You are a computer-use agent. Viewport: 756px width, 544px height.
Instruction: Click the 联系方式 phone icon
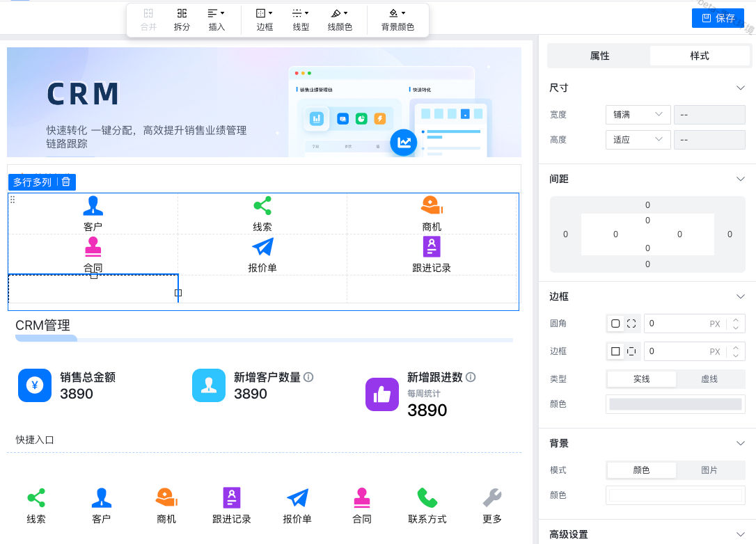pyautogui.click(x=427, y=497)
